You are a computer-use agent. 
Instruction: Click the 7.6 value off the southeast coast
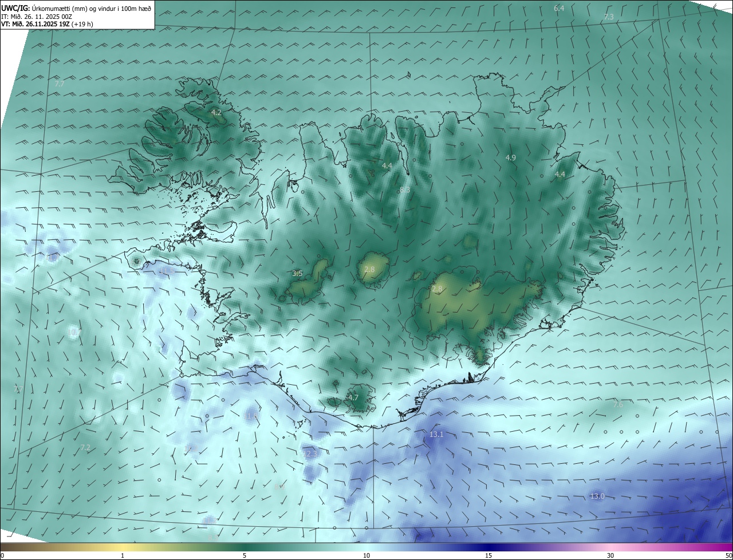click(x=618, y=405)
